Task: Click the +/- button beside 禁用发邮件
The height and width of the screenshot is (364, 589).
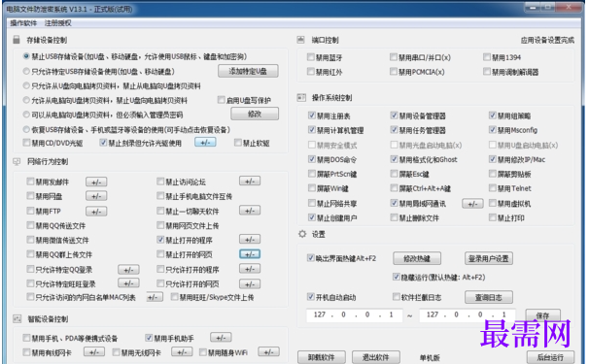Action: pyautogui.click(x=96, y=182)
